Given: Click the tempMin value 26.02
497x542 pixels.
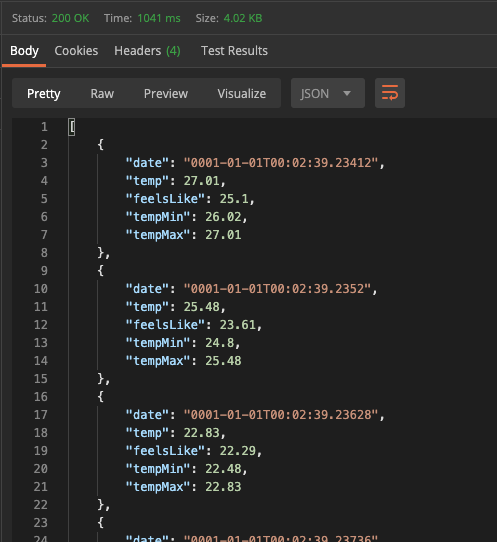Looking at the screenshot, I should (223, 217).
